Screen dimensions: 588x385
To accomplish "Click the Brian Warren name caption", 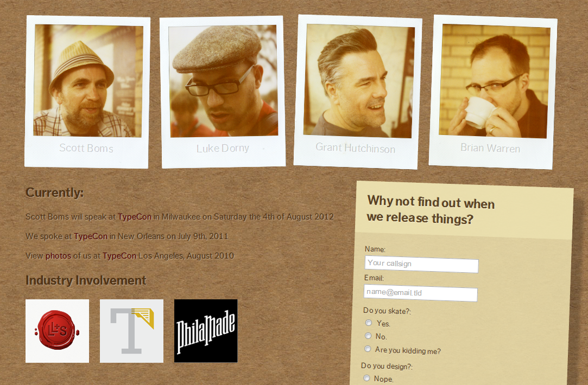I will (490, 148).
